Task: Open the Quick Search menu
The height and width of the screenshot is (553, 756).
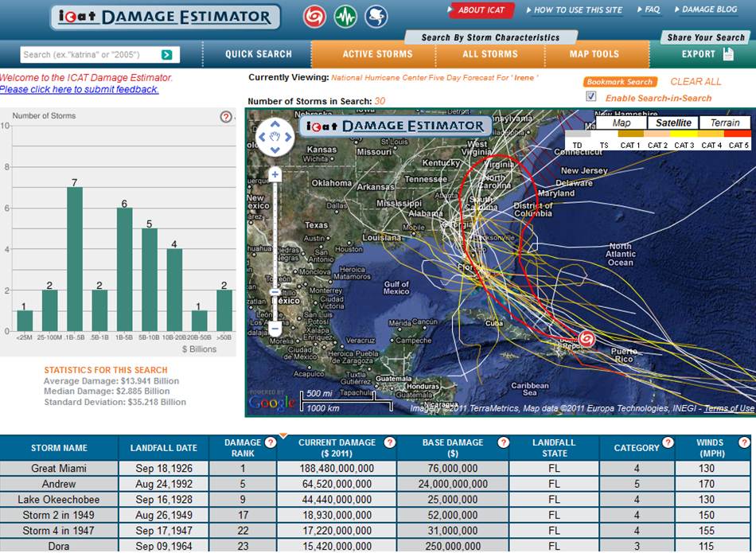Action: [259, 54]
